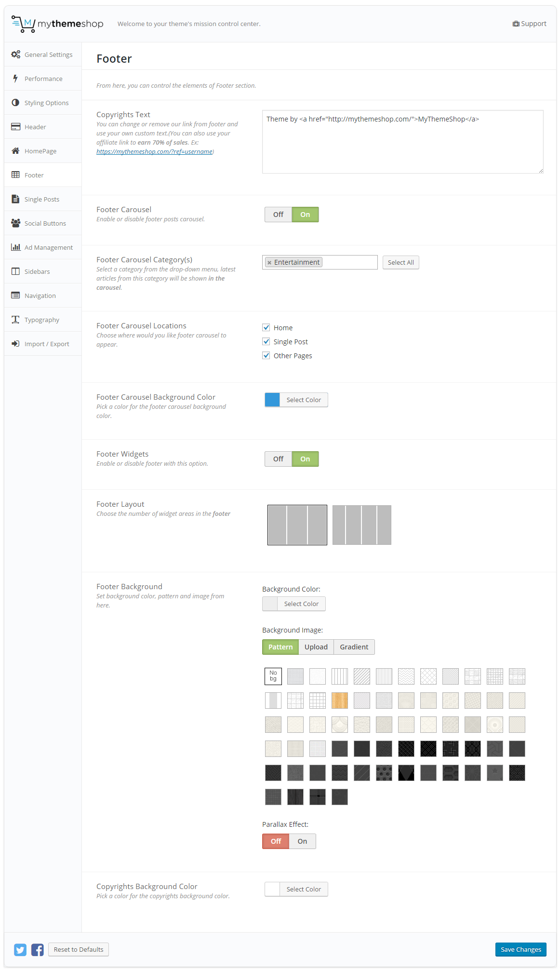Click the Twitter icon in the bottom bar
The image size is (560, 971).
click(20, 949)
